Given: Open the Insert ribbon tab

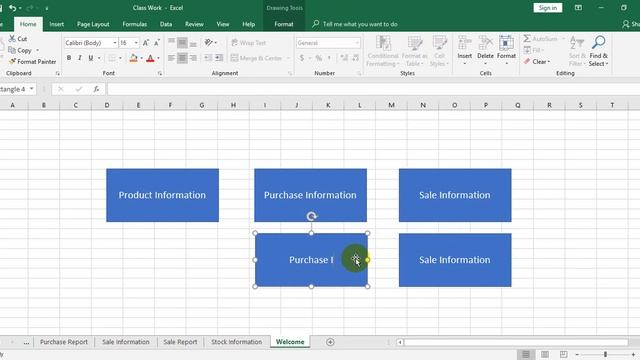Looking at the screenshot, I should click(56, 24).
